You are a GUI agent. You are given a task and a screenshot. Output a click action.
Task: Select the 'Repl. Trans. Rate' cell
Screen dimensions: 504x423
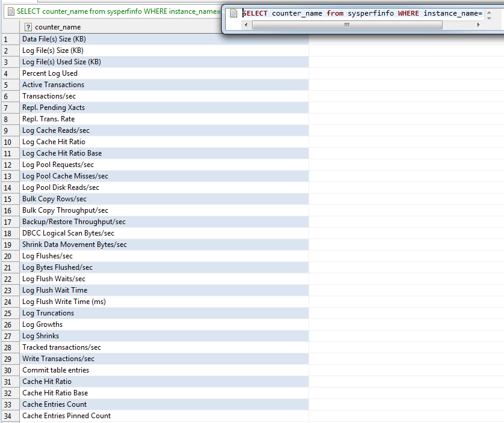coord(164,119)
